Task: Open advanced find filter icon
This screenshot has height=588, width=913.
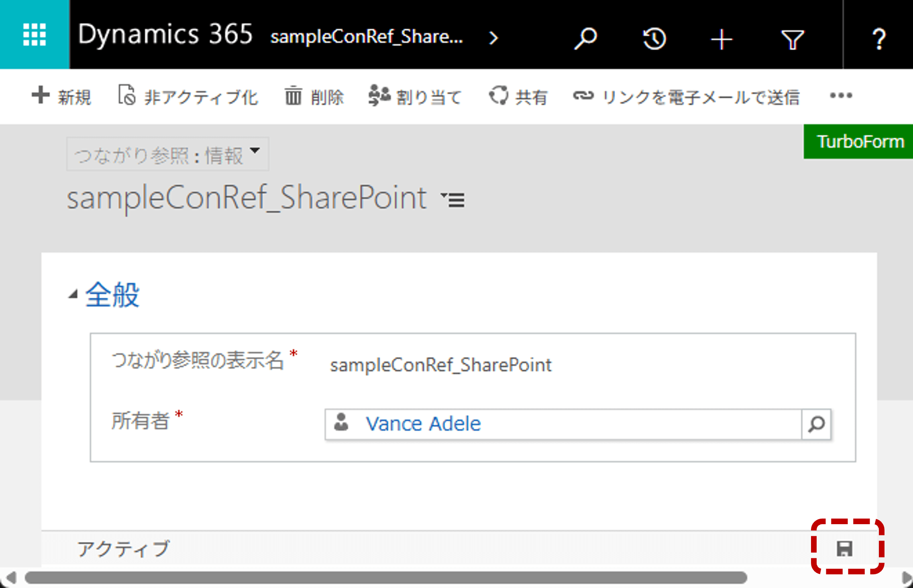Action: point(792,39)
